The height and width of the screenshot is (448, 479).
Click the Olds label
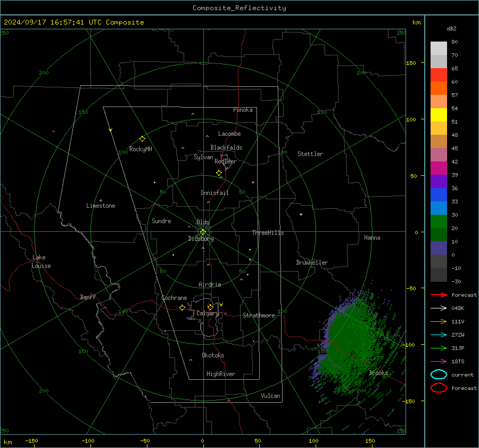pos(203,222)
